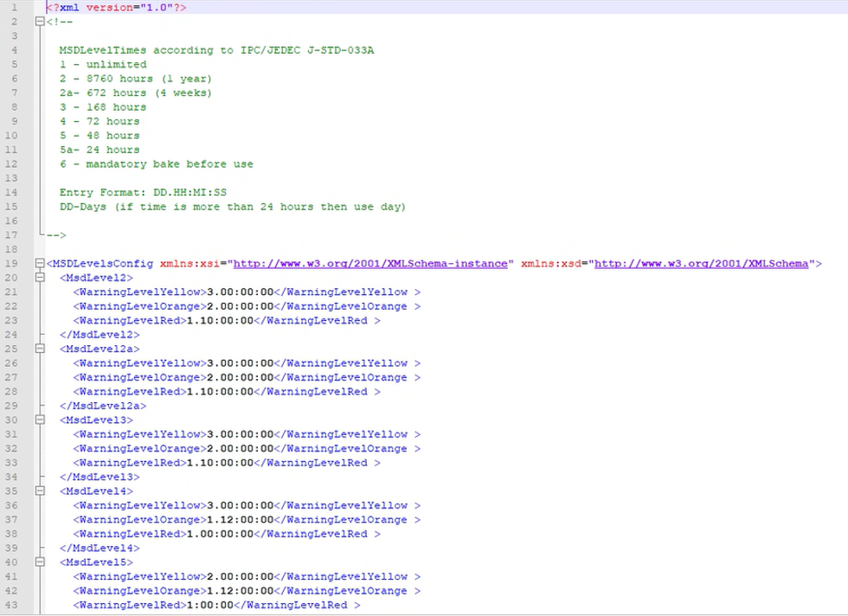This screenshot has width=848, height=616.
Task: Click the <MsdLevel4> opening tag
Action: [x=96, y=491]
